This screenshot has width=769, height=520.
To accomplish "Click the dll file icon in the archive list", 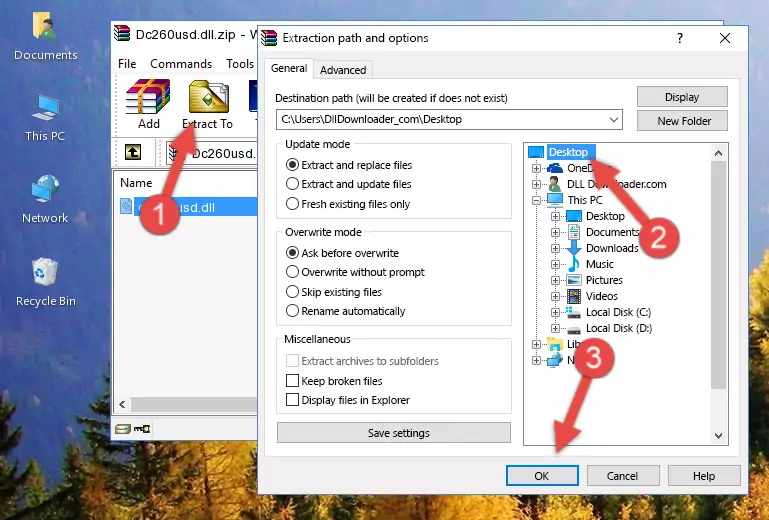I will coord(126,207).
